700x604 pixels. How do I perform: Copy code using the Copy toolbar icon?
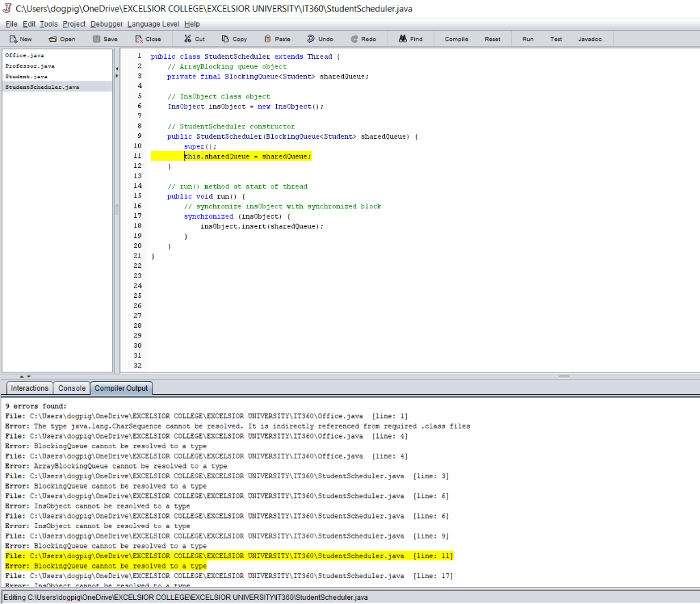click(x=234, y=39)
